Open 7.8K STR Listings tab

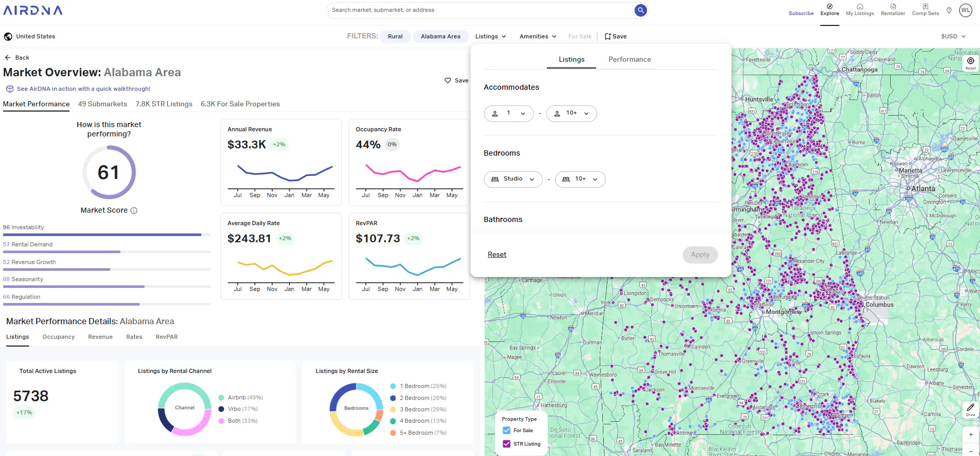pos(164,104)
